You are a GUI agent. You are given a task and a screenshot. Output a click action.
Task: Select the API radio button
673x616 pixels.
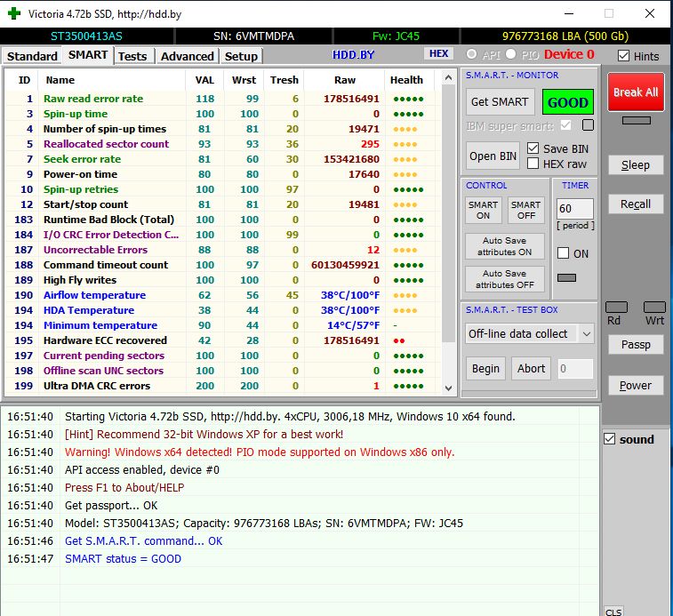coord(472,54)
